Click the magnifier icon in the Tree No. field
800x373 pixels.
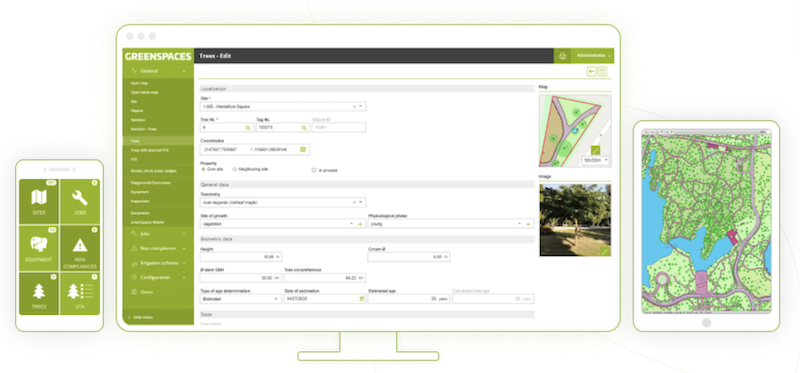click(248, 128)
